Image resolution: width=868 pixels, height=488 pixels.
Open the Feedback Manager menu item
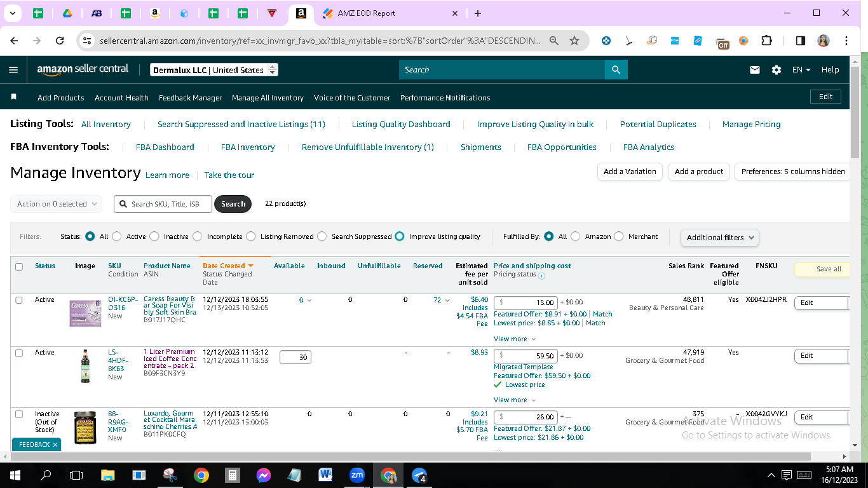(x=190, y=98)
